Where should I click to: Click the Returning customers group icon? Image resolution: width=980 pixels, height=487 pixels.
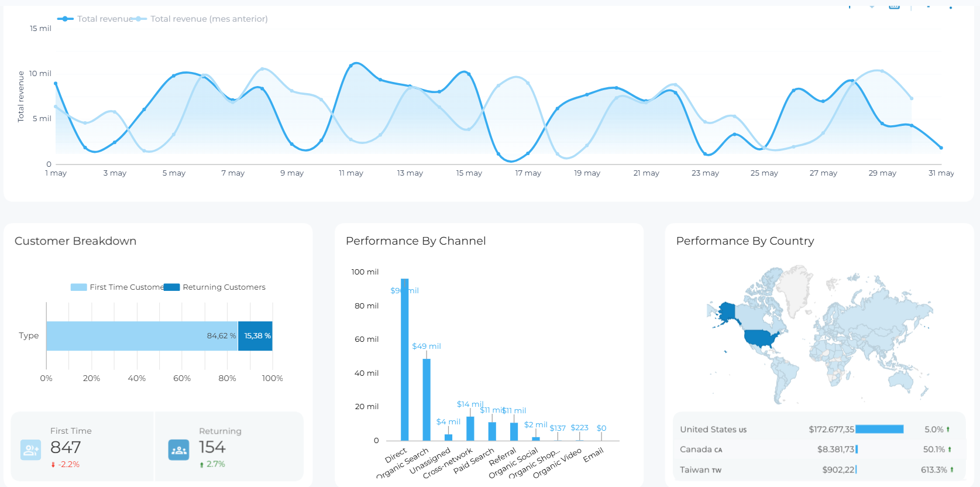pos(179,450)
